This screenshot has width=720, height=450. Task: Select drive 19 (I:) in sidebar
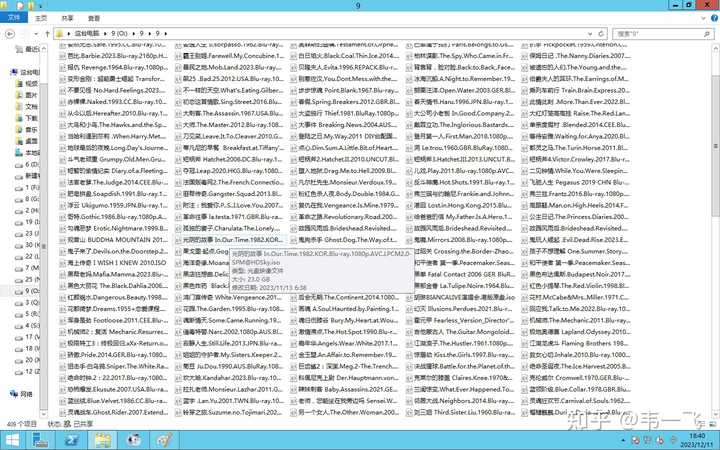pyautogui.click(x=28, y=222)
